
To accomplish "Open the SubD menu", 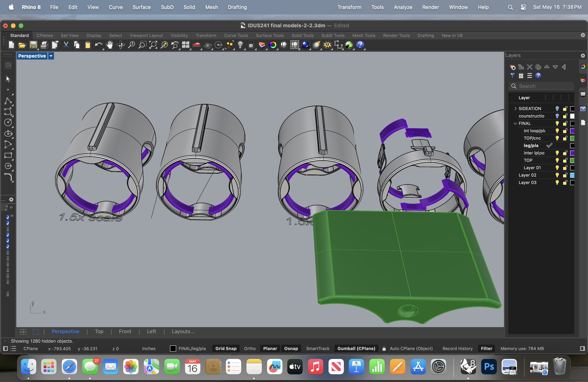I will point(167,7).
